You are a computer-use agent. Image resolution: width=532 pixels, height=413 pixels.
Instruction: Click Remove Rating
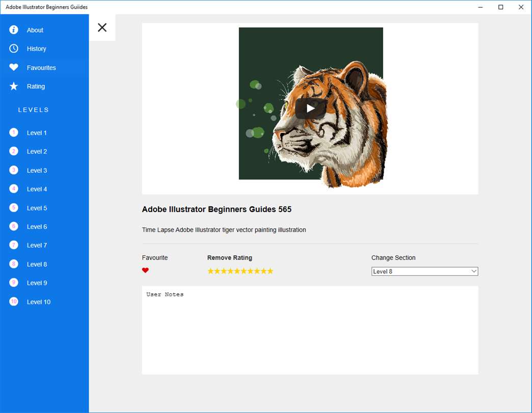[x=230, y=257]
